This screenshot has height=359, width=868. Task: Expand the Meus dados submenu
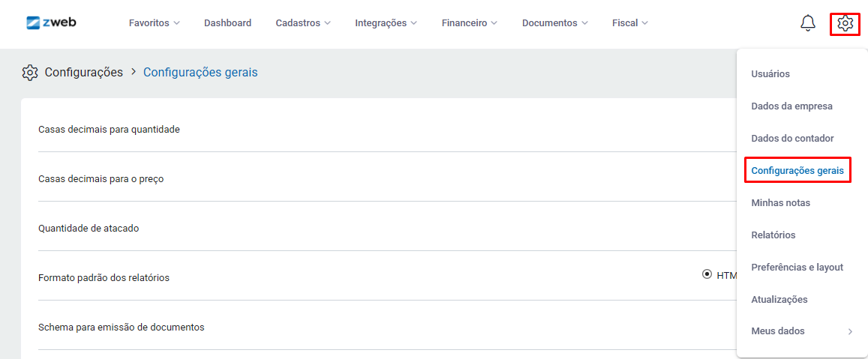point(801,331)
